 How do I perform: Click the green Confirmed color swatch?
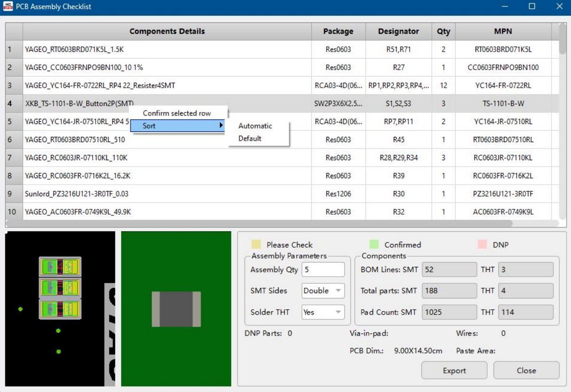(374, 244)
